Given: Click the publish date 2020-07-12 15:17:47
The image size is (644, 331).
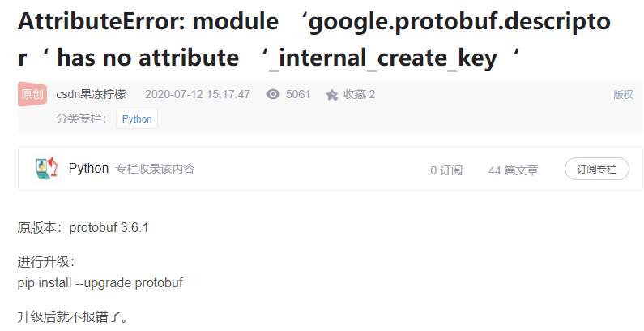Looking at the screenshot, I should click(x=197, y=94).
